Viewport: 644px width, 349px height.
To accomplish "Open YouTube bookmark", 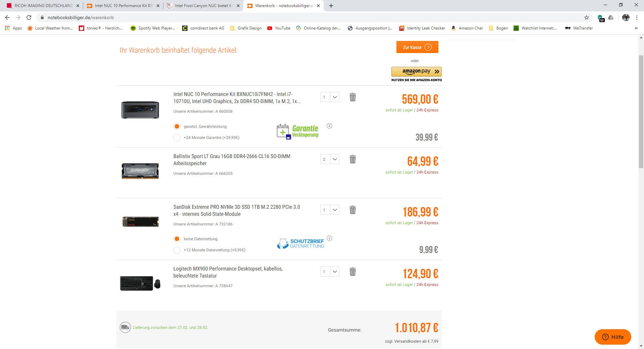I will point(279,28).
